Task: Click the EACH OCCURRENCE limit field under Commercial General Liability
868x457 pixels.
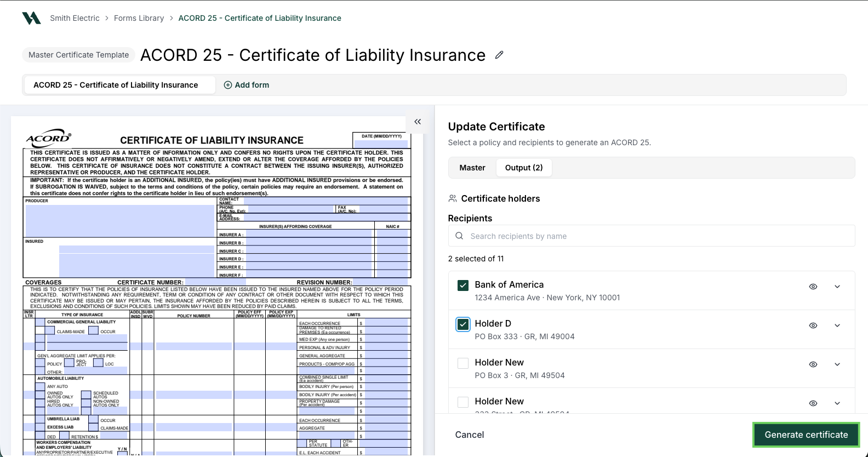Action: (386, 323)
